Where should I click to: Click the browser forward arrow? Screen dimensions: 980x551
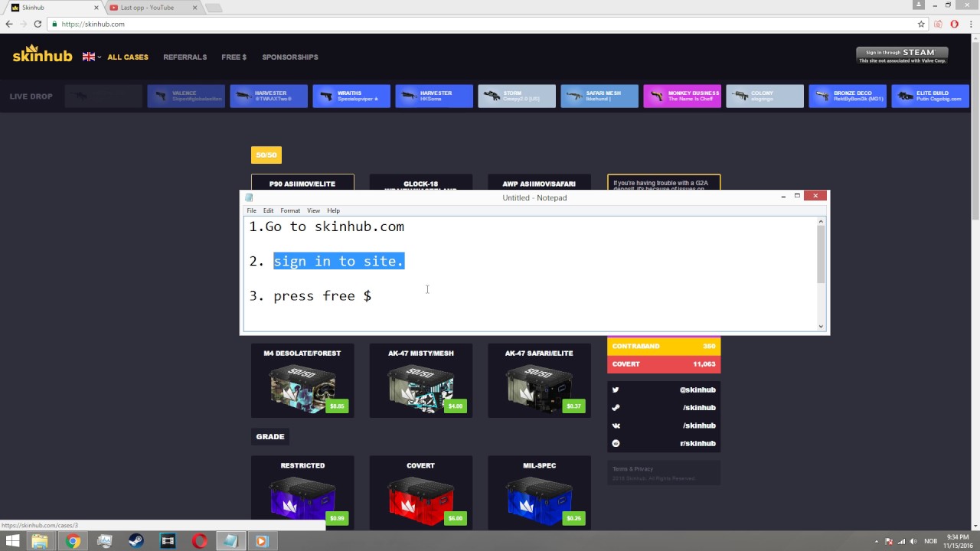coord(24,24)
